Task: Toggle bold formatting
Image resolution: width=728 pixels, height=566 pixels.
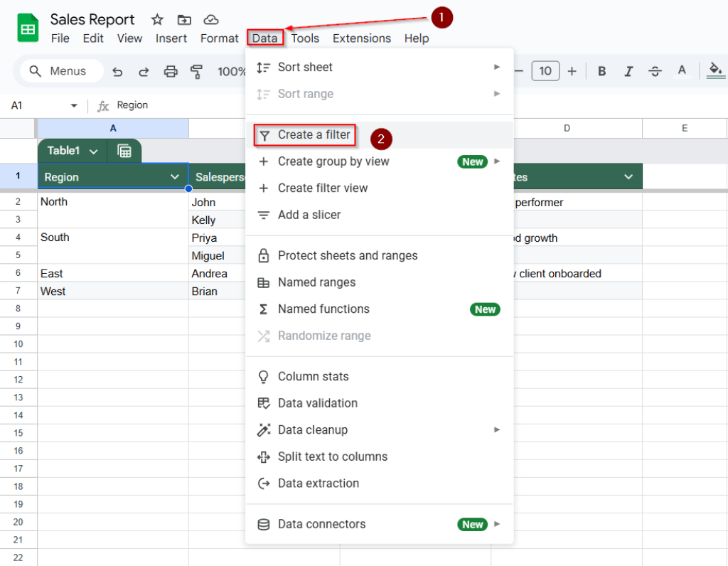Action: click(x=601, y=71)
